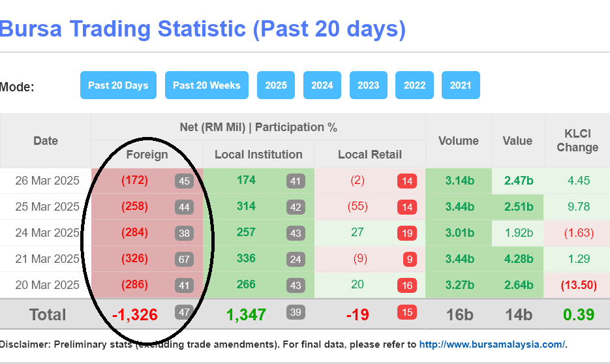Screen dimensions: 610x364
Task: Click the Total row label
Action: point(48,314)
